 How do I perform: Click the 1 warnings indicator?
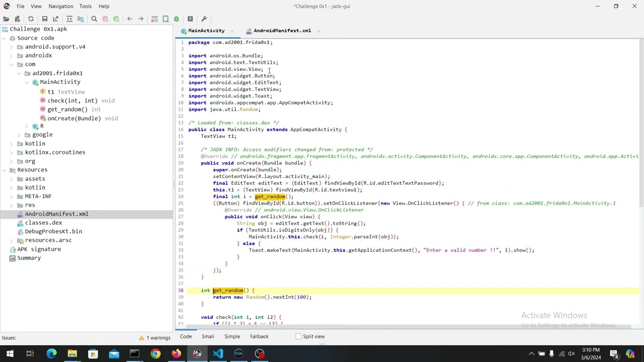[x=155, y=338]
